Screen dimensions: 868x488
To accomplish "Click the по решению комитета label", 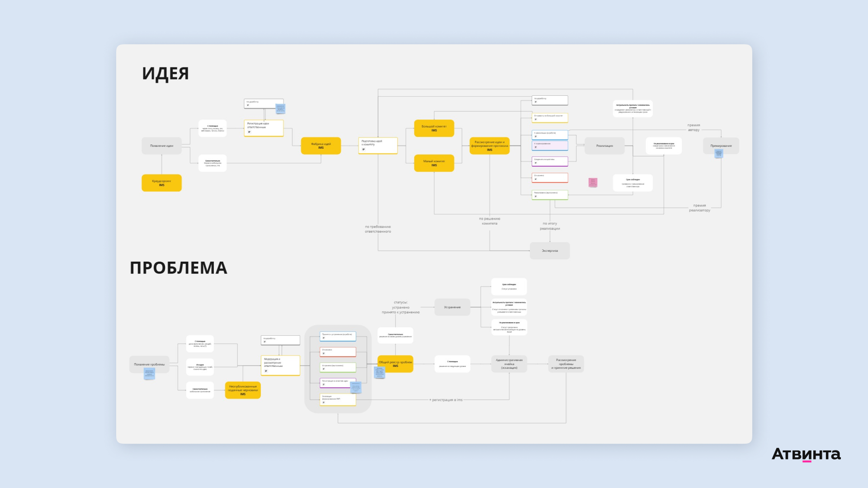I will click(x=490, y=221).
